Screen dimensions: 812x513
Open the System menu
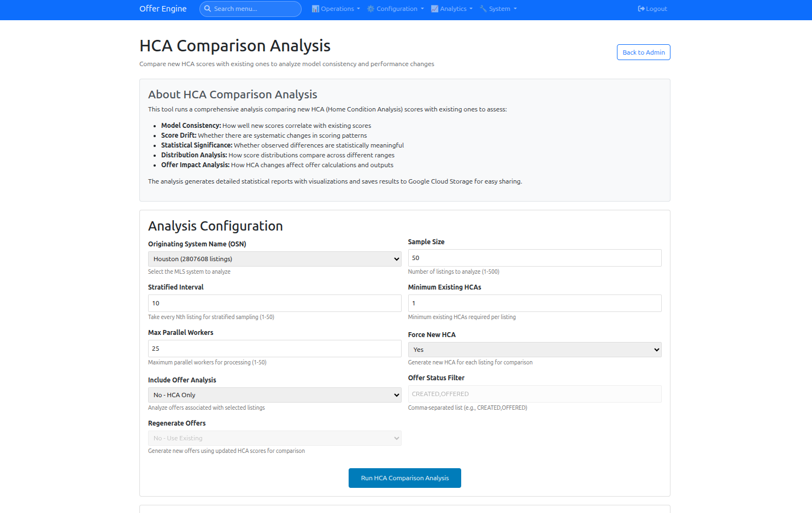(x=498, y=8)
